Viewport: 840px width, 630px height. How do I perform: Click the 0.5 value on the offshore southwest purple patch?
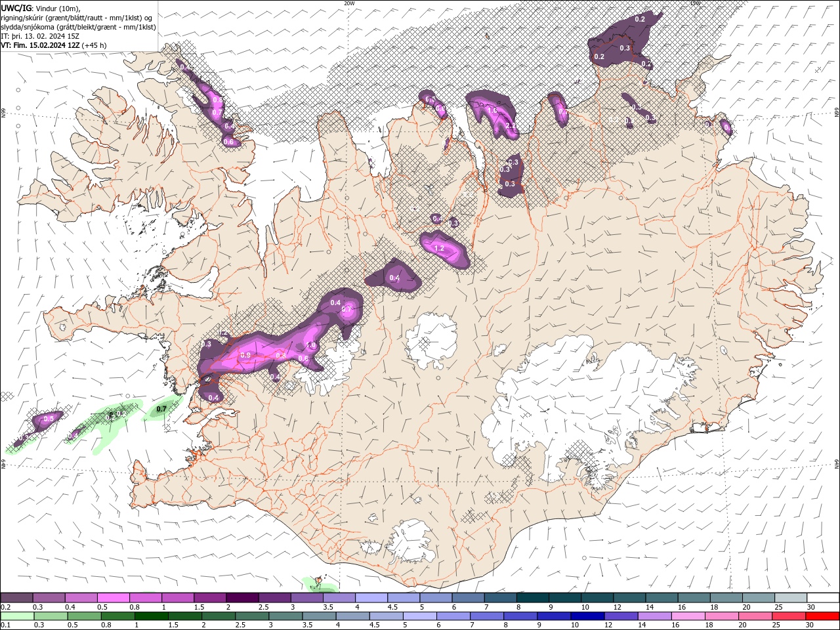click(x=49, y=419)
